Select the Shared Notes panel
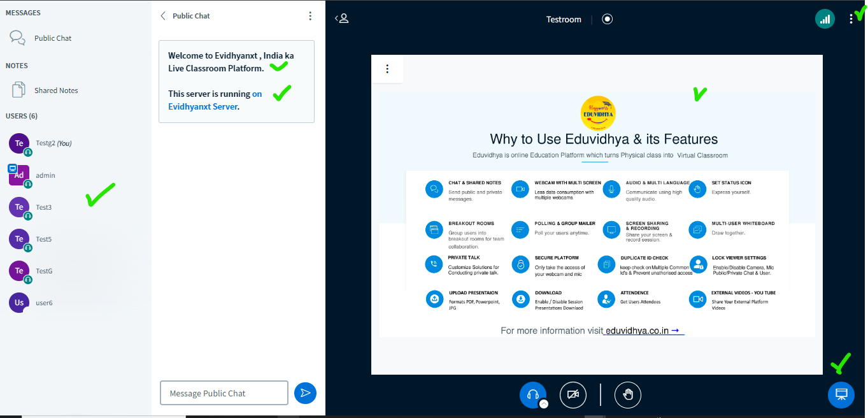This screenshot has width=868, height=418. coord(55,90)
